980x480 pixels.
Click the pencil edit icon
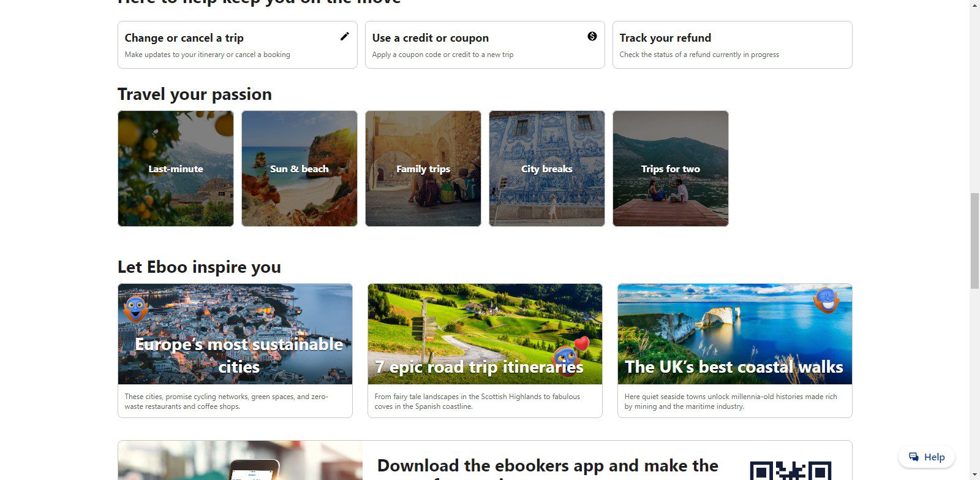[345, 36]
